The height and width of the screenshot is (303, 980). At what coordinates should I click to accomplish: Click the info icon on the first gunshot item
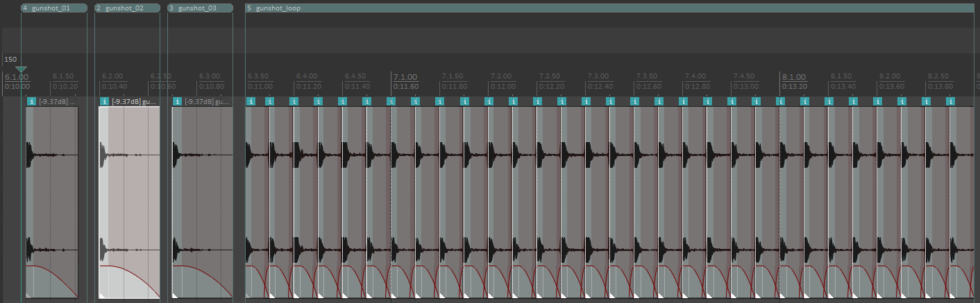pyautogui.click(x=31, y=101)
